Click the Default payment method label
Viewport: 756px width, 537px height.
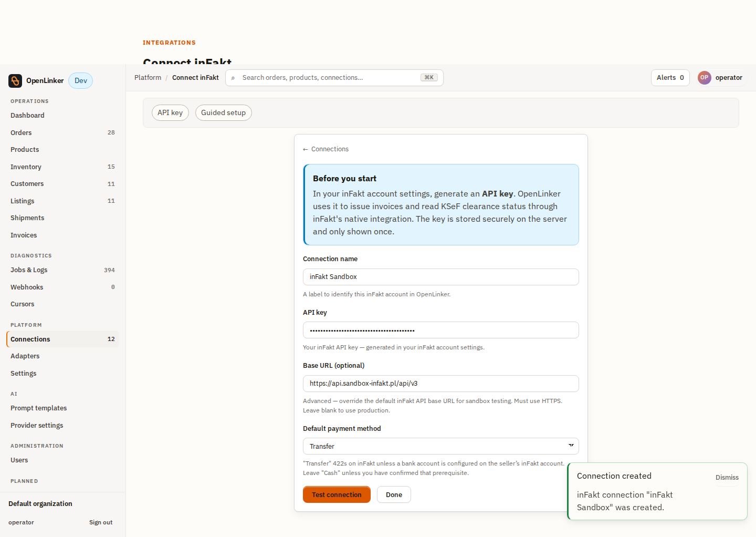coord(342,429)
